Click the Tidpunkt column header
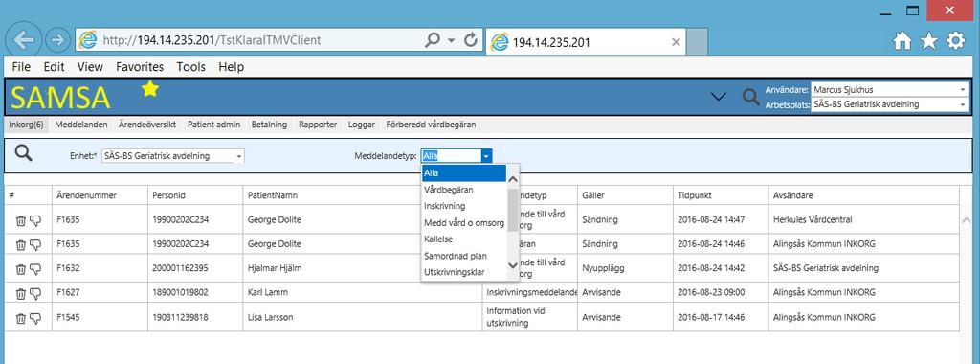Image resolution: width=980 pixels, height=364 pixels. click(721, 195)
